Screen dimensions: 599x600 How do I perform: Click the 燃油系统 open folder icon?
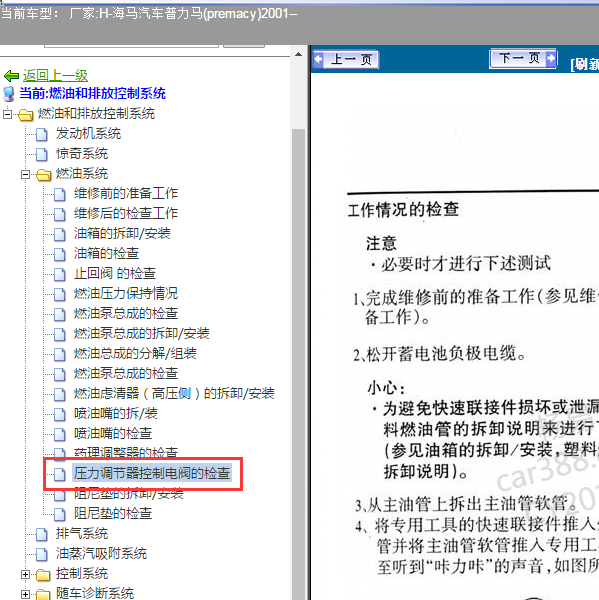44,174
